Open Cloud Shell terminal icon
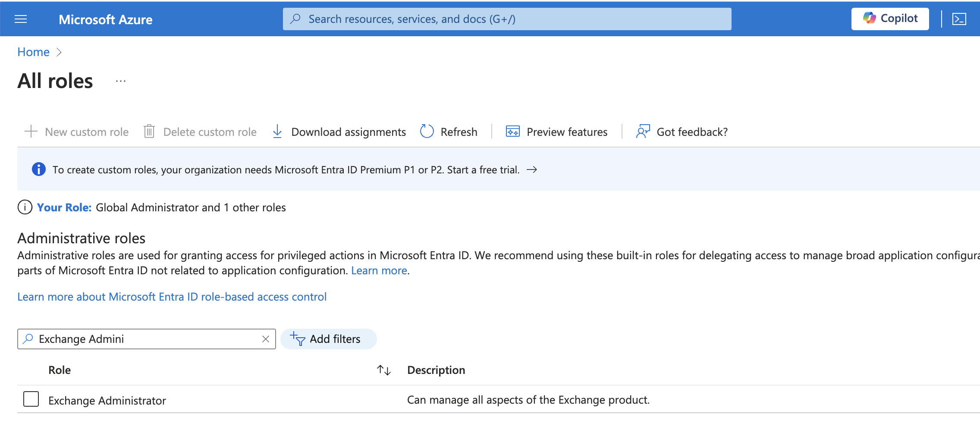 pyautogui.click(x=959, y=19)
